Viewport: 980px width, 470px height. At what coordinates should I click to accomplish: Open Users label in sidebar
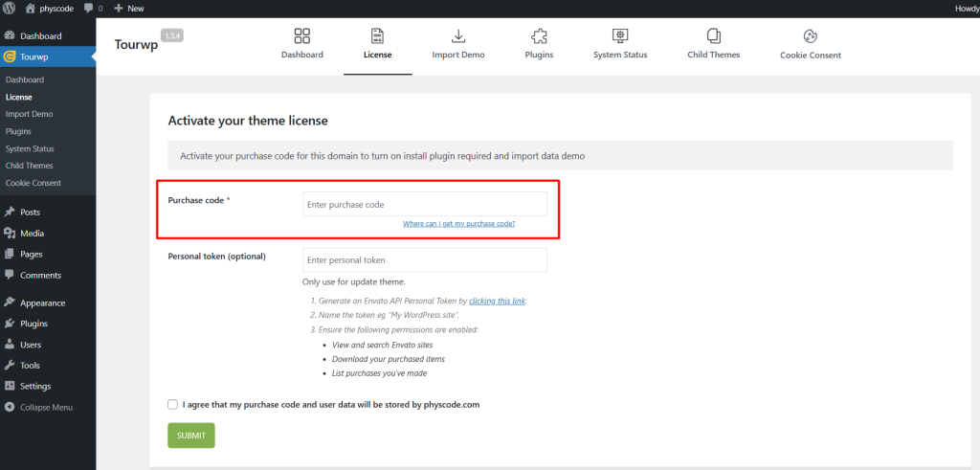[31, 345]
